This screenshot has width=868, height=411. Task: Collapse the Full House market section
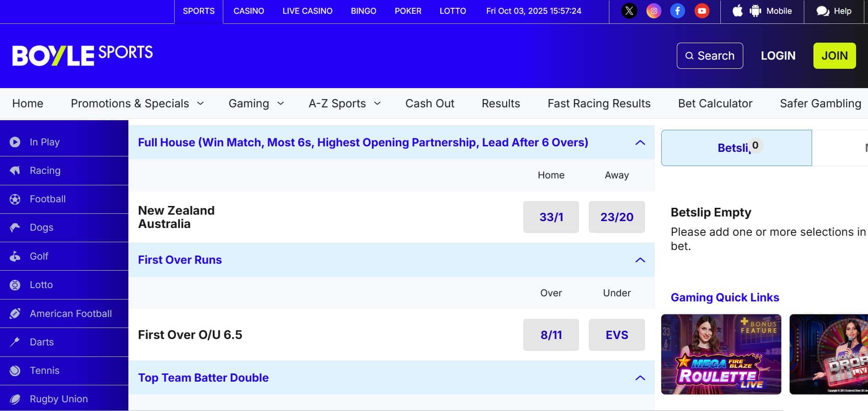pyautogui.click(x=640, y=143)
